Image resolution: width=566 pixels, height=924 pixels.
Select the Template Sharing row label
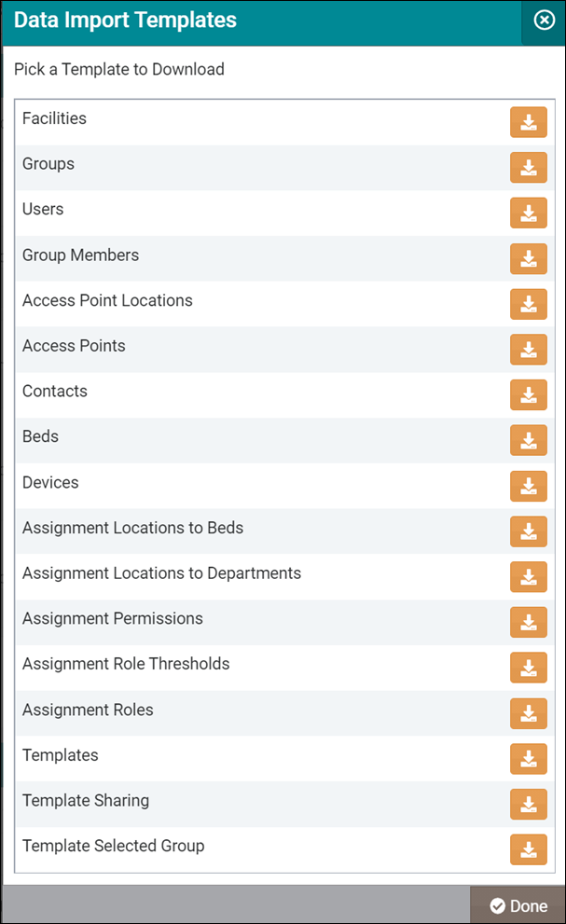(86, 801)
